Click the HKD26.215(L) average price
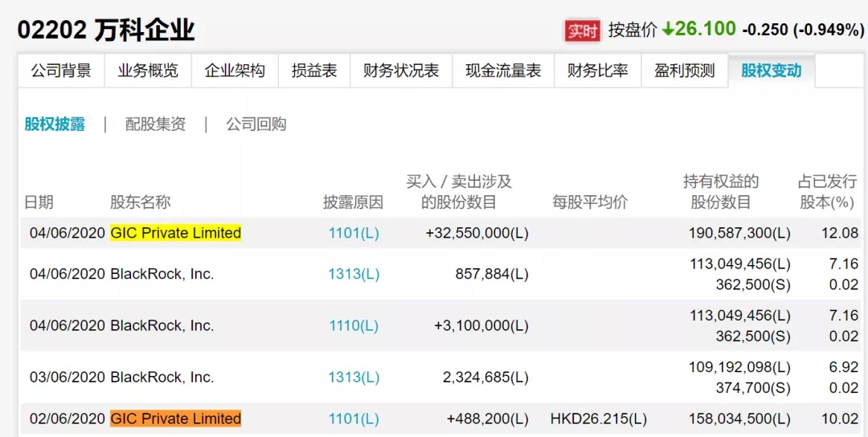 pyautogui.click(x=599, y=419)
